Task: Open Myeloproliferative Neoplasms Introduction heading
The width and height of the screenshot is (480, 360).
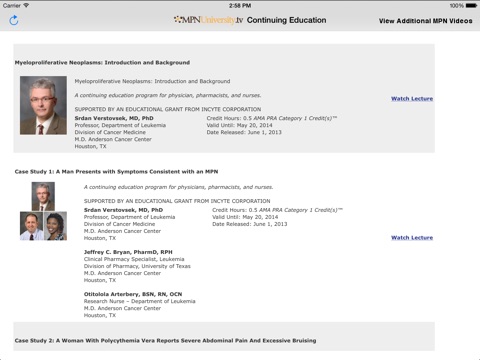Action: coord(102,62)
